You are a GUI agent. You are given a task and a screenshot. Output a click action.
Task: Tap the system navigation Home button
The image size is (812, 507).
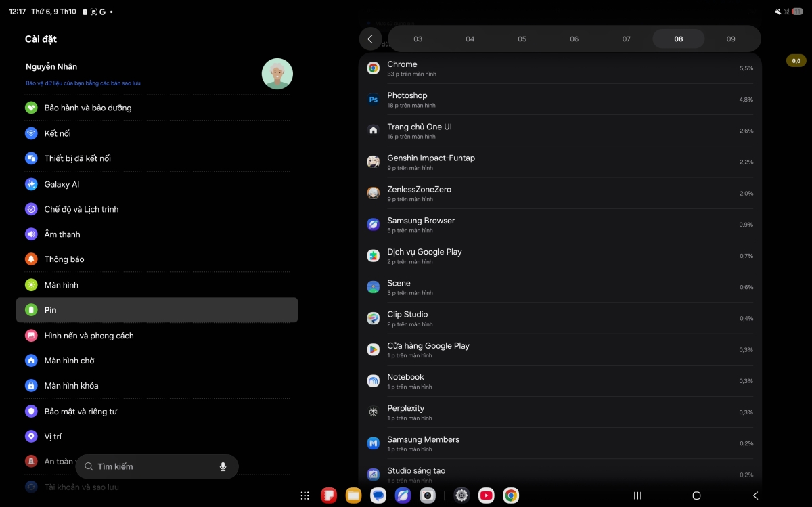(x=696, y=496)
